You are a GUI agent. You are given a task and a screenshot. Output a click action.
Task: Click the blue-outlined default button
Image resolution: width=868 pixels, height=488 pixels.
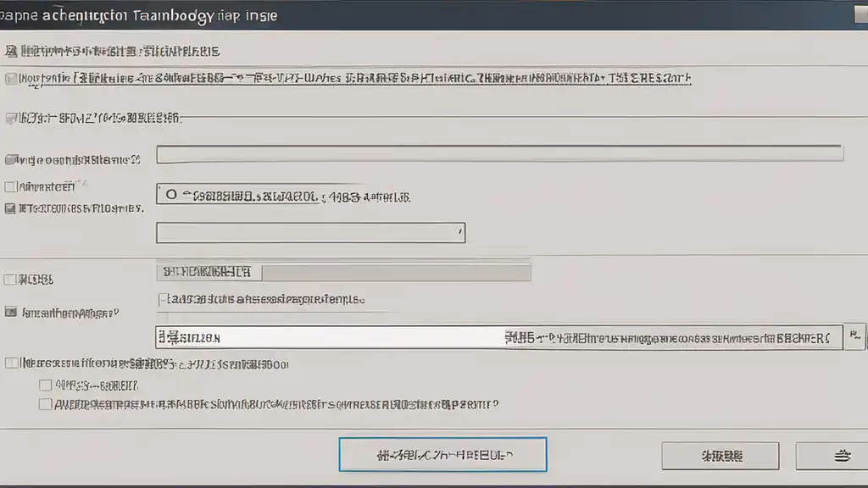(x=442, y=454)
